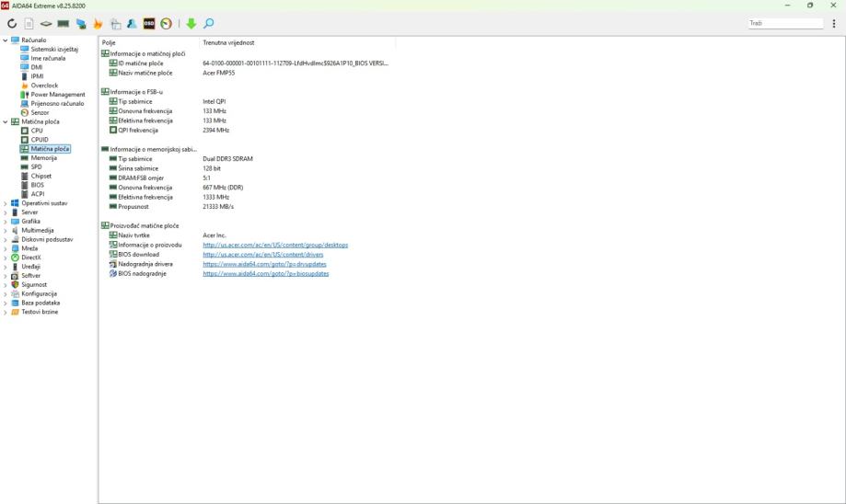Image resolution: width=846 pixels, height=504 pixels.
Task: Click the magnifying glass toolbar icon
Action: (x=209, y=24)
